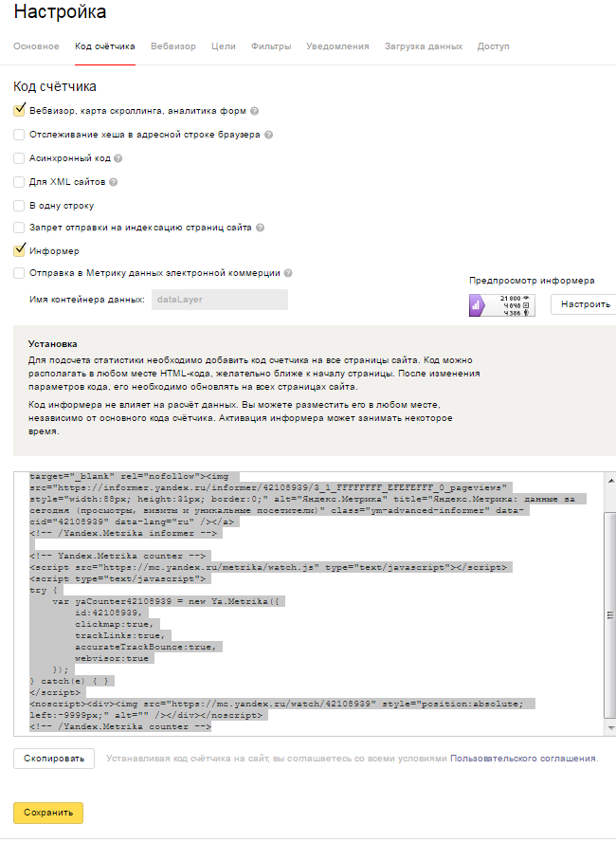This screenshot has width=616, height=842.
Task: Click the accurateTrackBounce:true code line
Action: tap(145, 647)
